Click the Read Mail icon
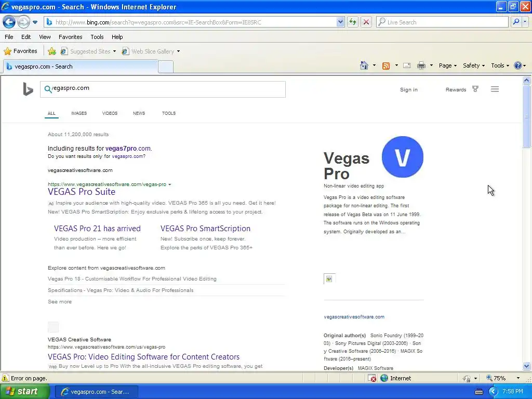This screenshot has height=399, width=532. tap(407, 65)
